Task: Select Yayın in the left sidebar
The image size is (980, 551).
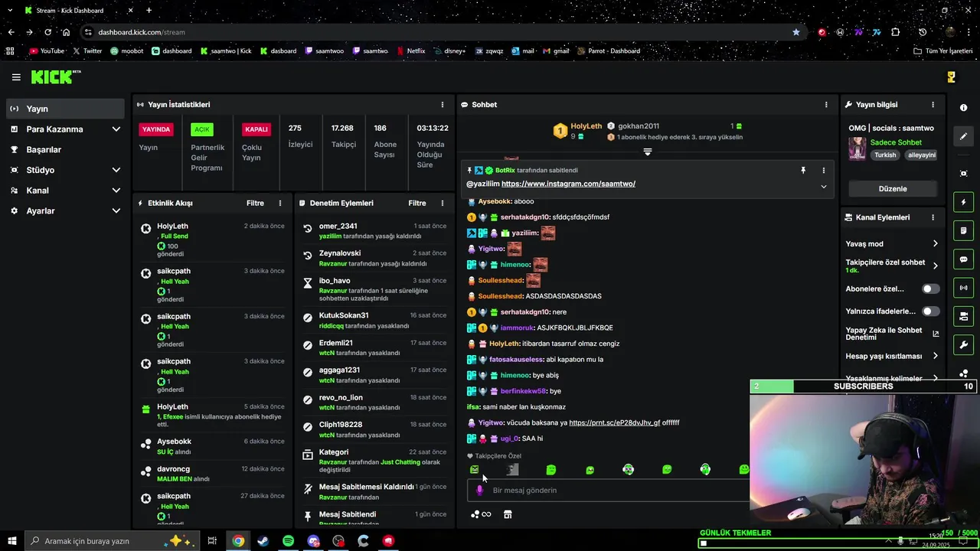Action: tap(64, 109)
